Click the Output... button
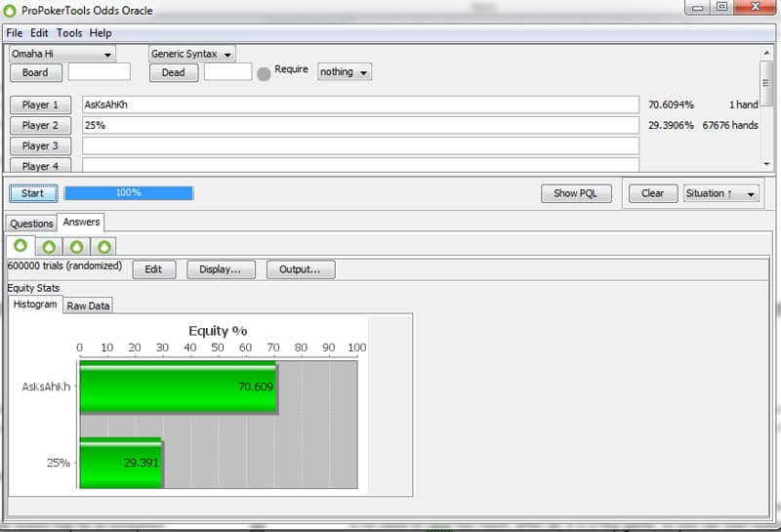 pos(301,269)
